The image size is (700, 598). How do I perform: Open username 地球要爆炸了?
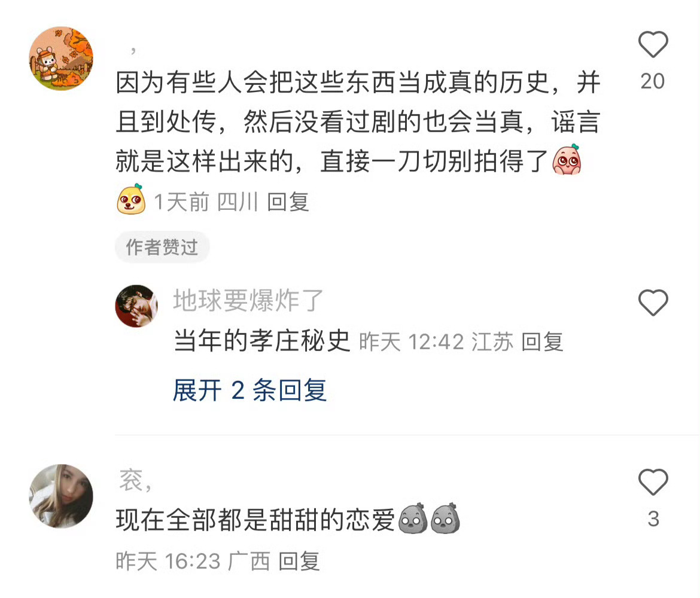click(248, 300)
